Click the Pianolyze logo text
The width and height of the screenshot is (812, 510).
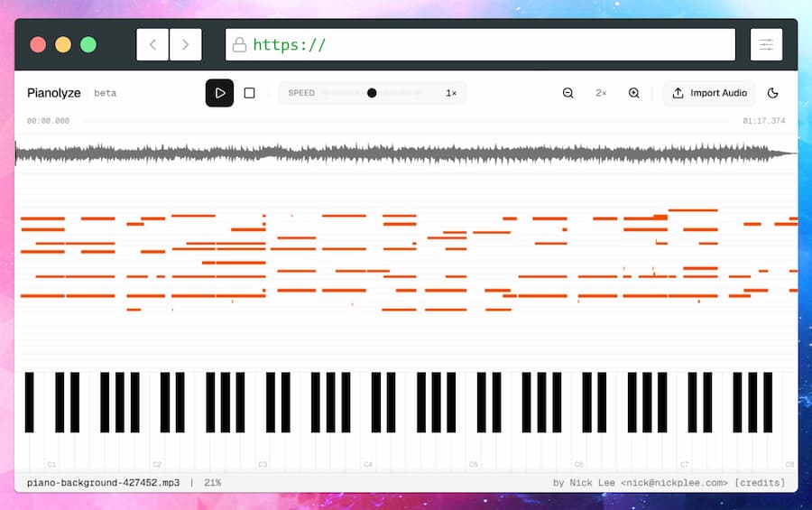point(54,93)
